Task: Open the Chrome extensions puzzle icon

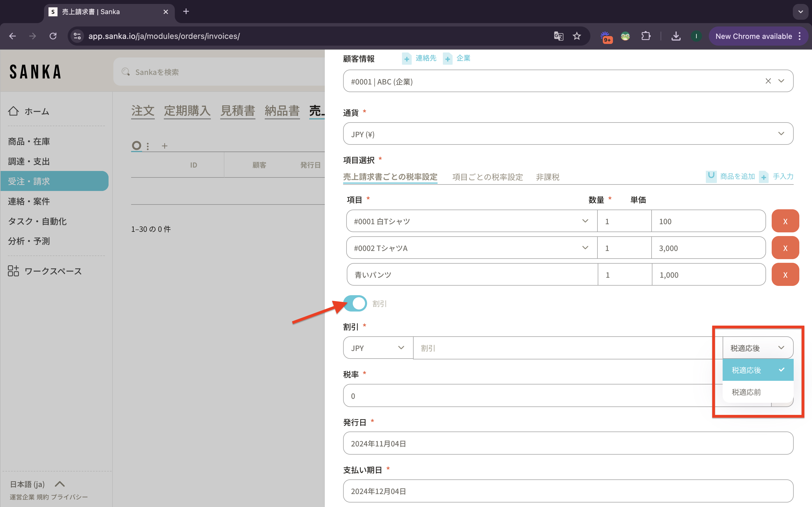Action: (646, 36)
